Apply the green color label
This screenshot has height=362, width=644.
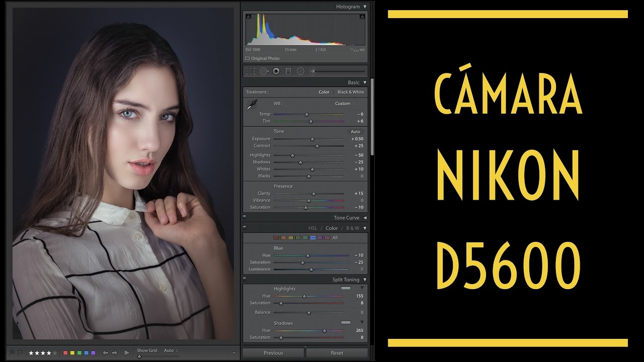pos(79,353)
